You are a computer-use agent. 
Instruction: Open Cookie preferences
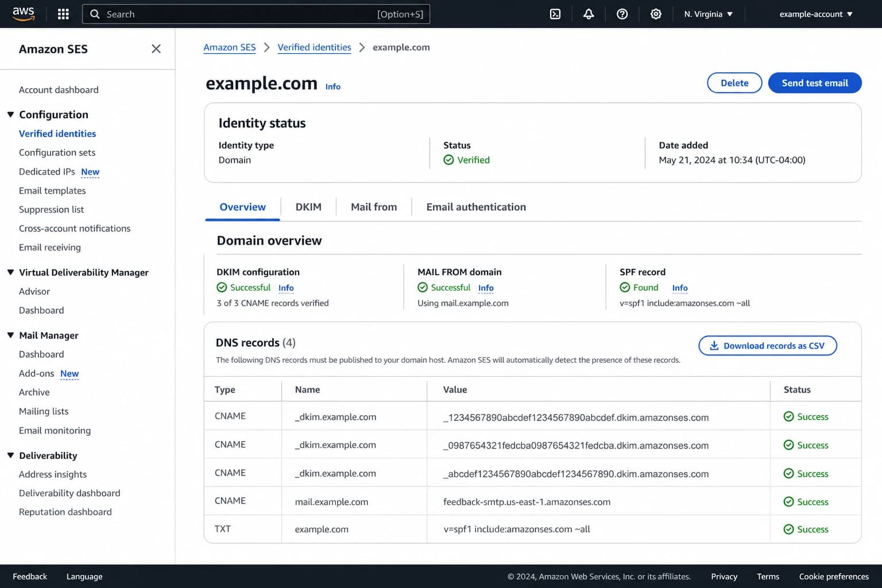(834, 577)
